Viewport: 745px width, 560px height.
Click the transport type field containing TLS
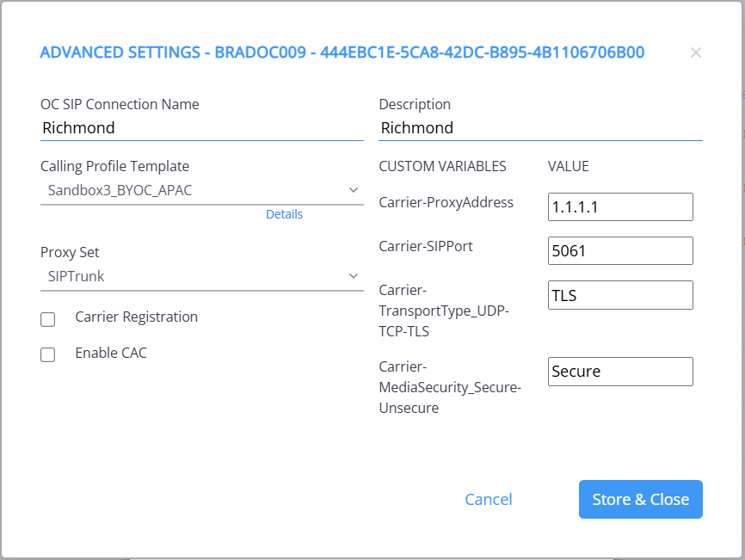[619, 295]
